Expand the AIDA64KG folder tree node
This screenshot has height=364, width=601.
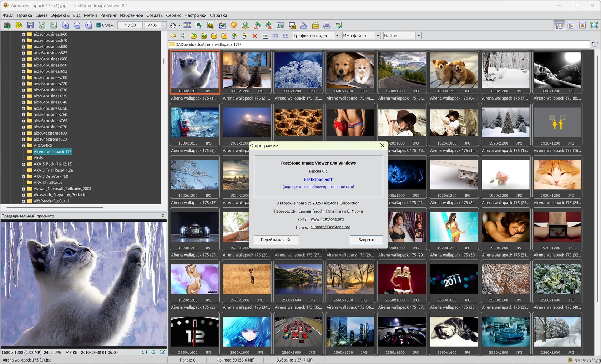(x=23, y=146)
